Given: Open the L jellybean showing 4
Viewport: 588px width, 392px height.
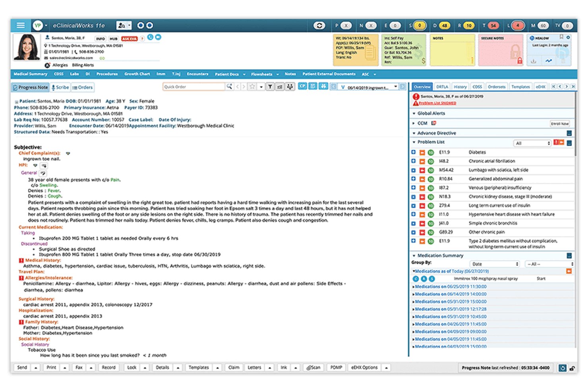Looking at the screenshot, I should click(518, 25).
